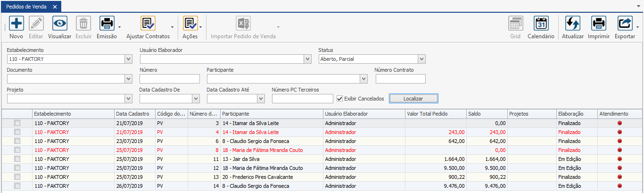
Task: Click the Atualizar refresh icon
Action: 573,24
